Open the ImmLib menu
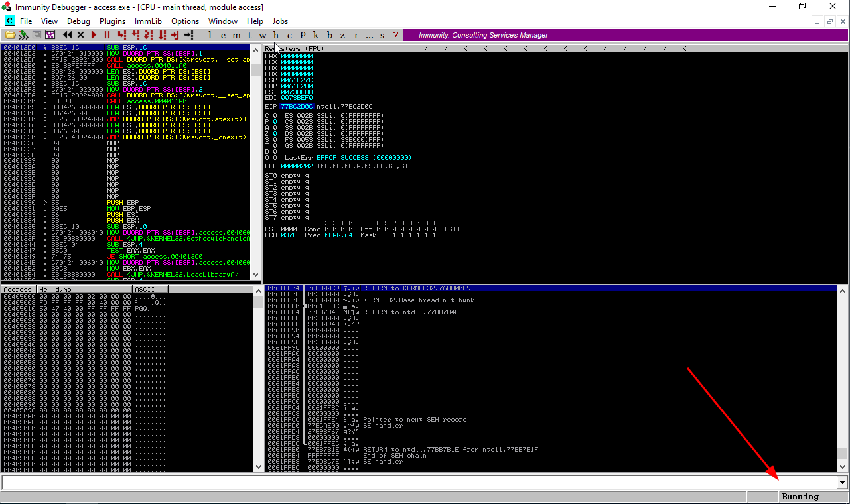The width and height of the screenshot is (850, 504). [148, 21]
